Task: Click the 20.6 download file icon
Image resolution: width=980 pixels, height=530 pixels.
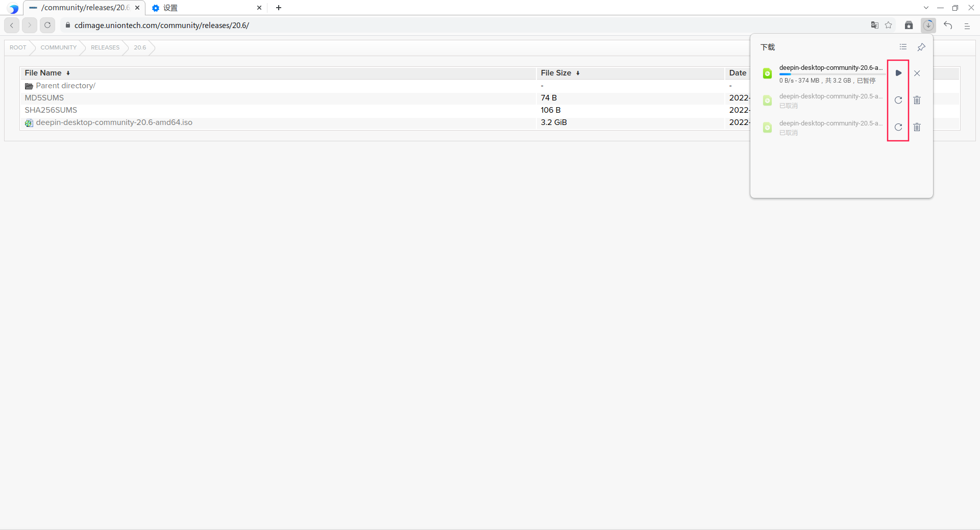Action: click(767, 73)
